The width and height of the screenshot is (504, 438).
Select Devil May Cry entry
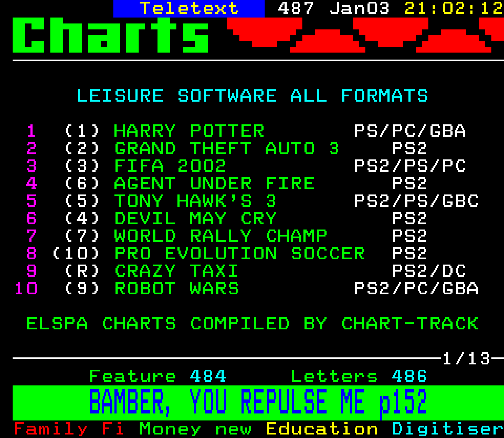click(x=195, y=219)
